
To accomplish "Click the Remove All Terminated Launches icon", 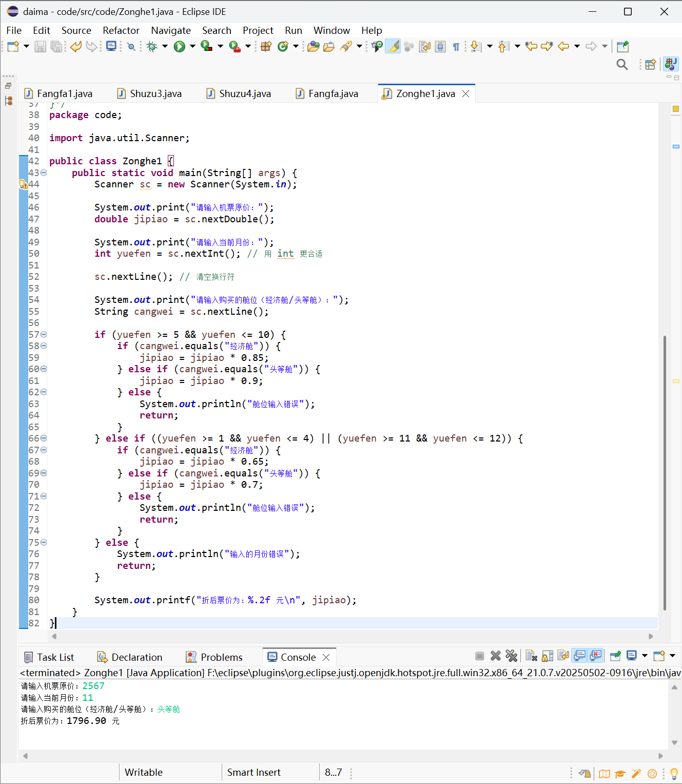I will pos(511,656).
